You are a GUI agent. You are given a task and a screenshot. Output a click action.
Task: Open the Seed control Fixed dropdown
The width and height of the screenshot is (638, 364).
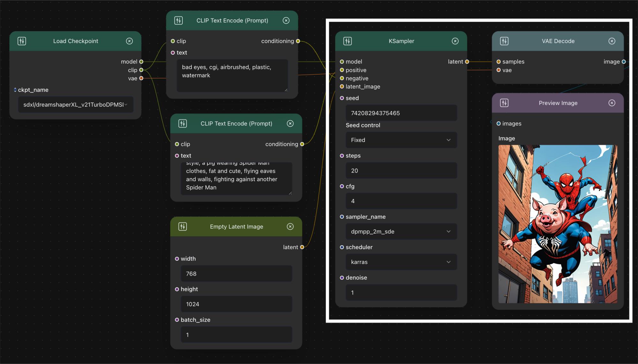click(x=401, y=140)
